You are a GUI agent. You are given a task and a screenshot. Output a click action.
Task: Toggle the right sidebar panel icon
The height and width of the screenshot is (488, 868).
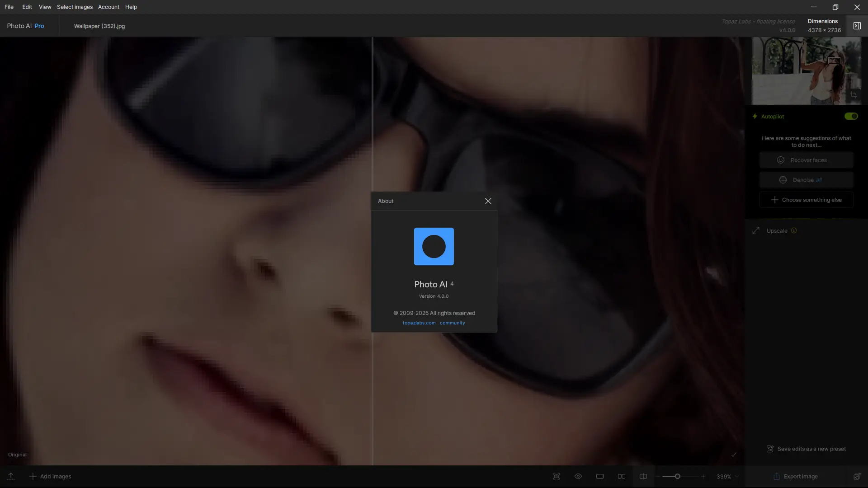[x=857, y=26]
